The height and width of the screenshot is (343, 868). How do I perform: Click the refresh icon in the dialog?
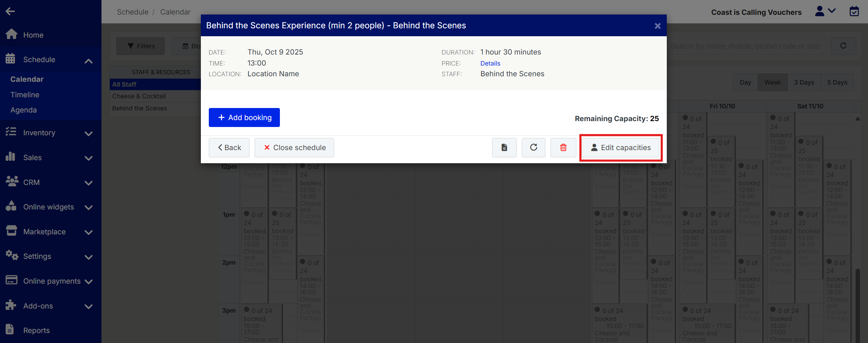(x=533, y=148)
